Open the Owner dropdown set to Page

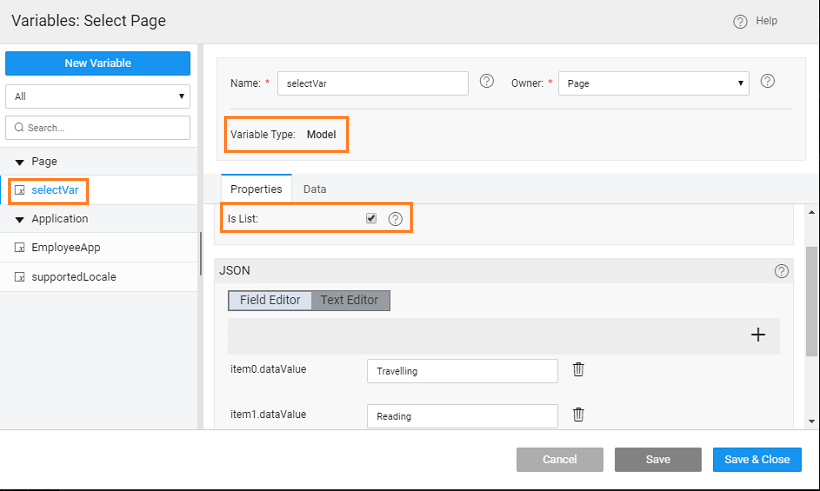click(x=654, y=84)
